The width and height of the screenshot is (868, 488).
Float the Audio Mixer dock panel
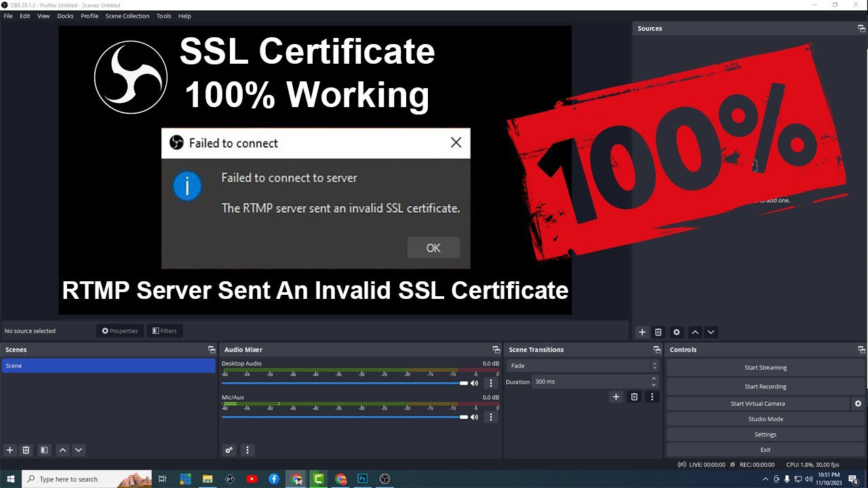(x=496, y=350)
